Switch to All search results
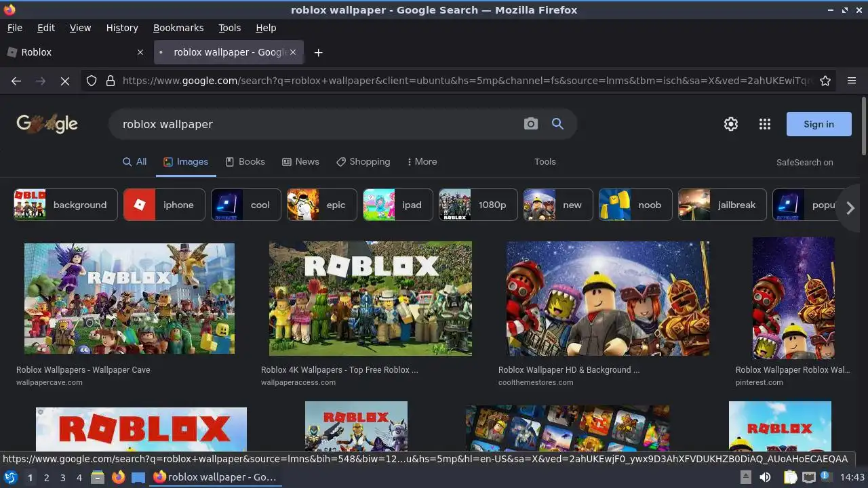This screenshot has height=488, width=868. point(134,162)
